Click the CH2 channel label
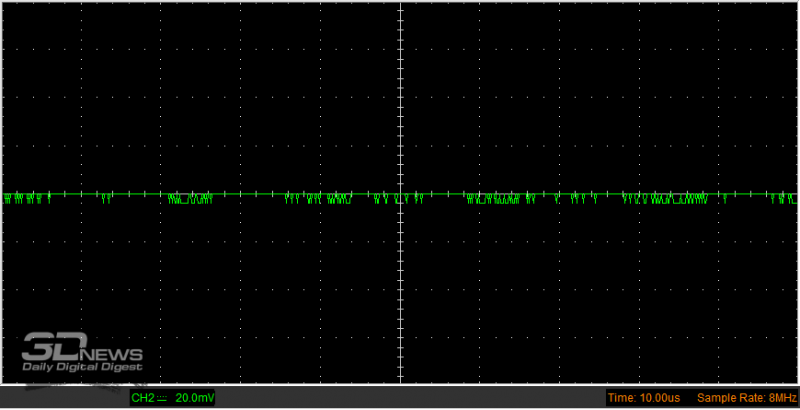 point(144,398)
